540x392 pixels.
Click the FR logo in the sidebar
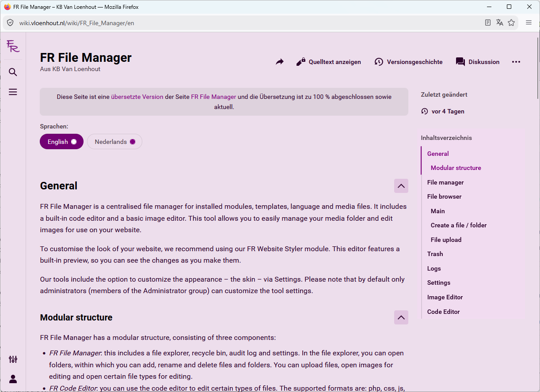coord(13,46)
